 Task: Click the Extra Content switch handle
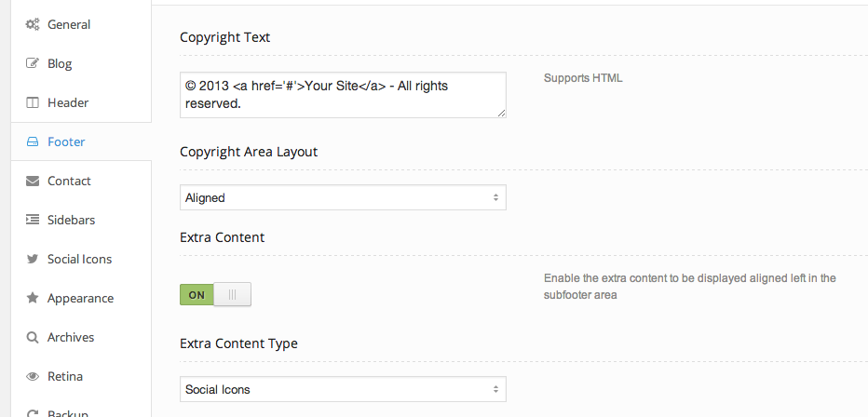[x=233, y=295]
